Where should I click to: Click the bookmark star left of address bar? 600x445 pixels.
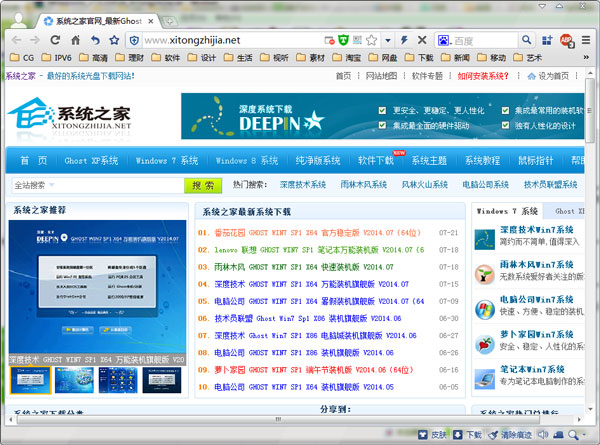point(114,40)
